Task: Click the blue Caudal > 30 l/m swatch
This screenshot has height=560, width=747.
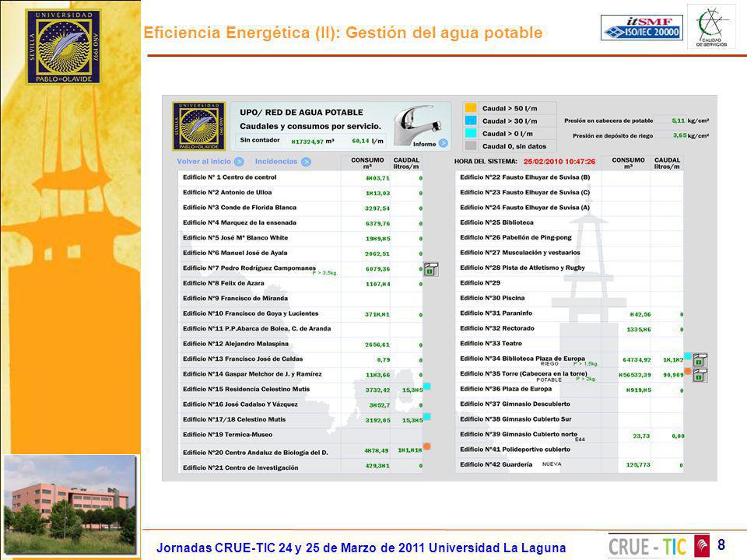Action: click(x=471, y=121)
